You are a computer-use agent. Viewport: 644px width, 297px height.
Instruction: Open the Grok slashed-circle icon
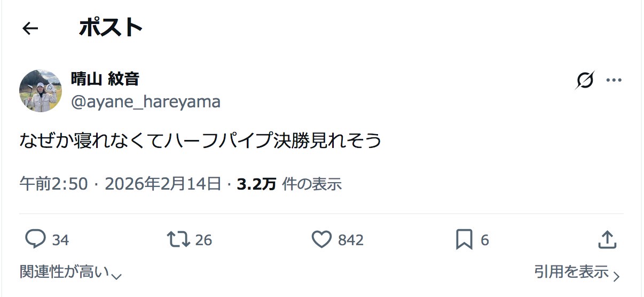585,81
